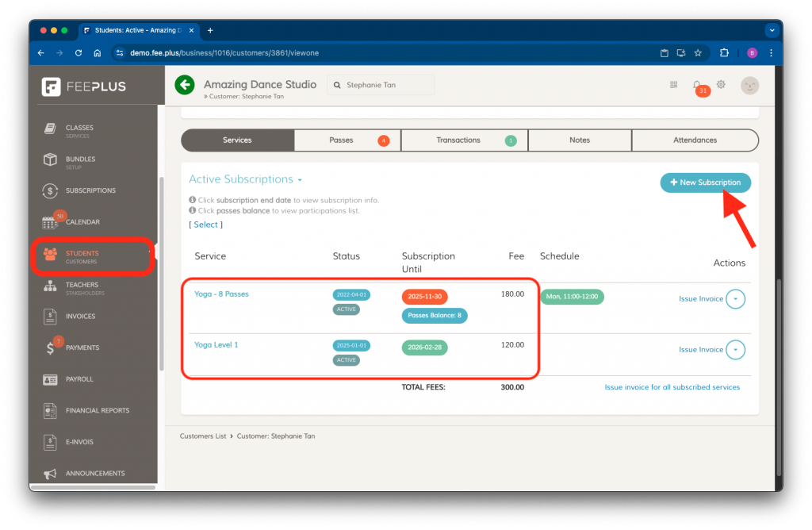Open Calendar from the sidebar
This screenshot has height=530, width=812.
point(82,222)
